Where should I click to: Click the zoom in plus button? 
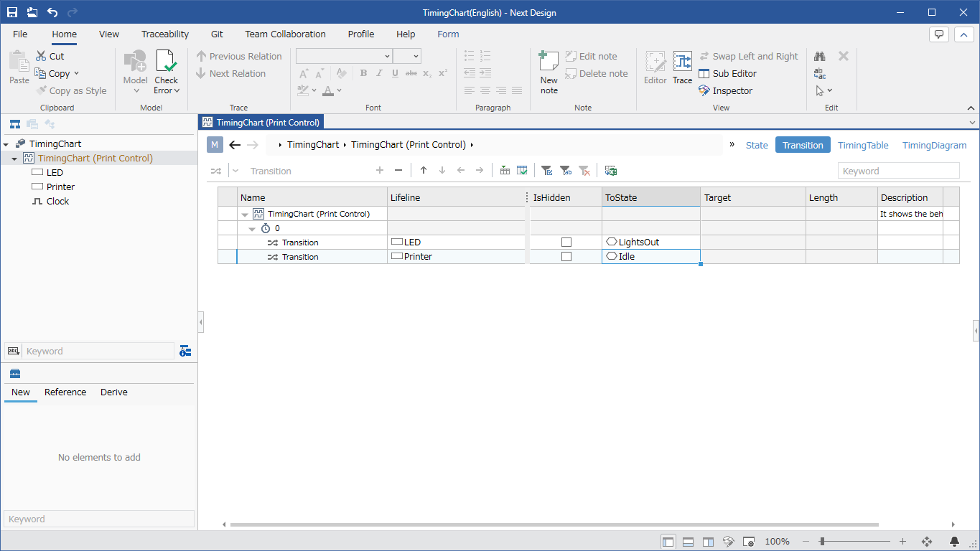click(x=902, y=542)
